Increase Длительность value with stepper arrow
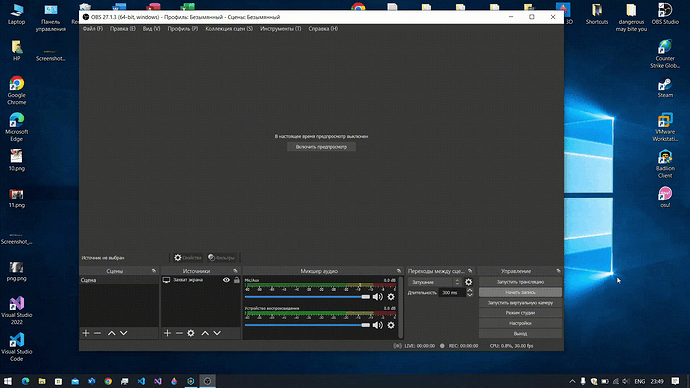This screenshot has height=388, width=690. click(470, 290)
